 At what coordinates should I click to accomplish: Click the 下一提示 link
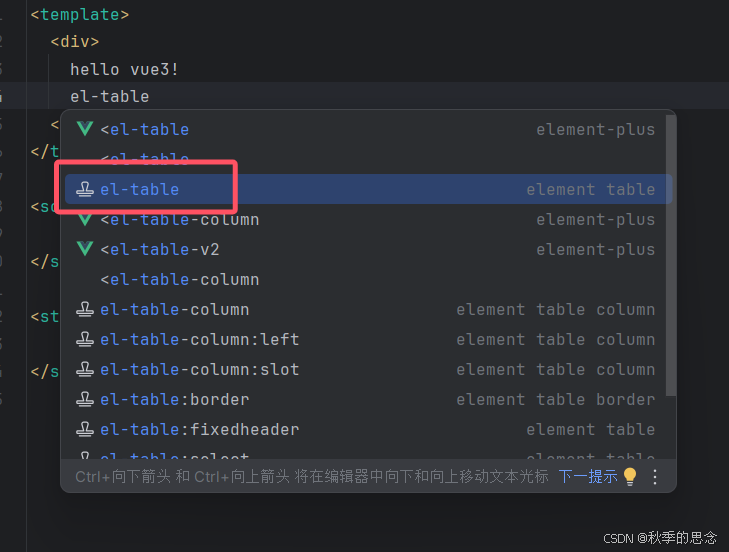(x=587, y=476)
